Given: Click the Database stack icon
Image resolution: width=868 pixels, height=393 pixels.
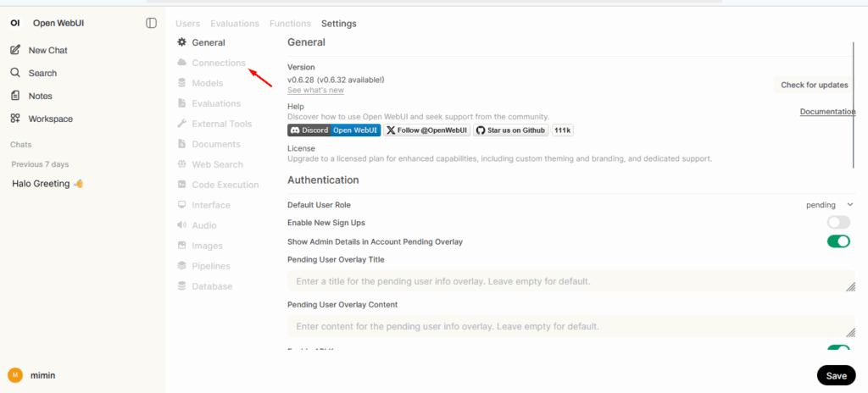Looking at the screenshot, I should (182, 286).
